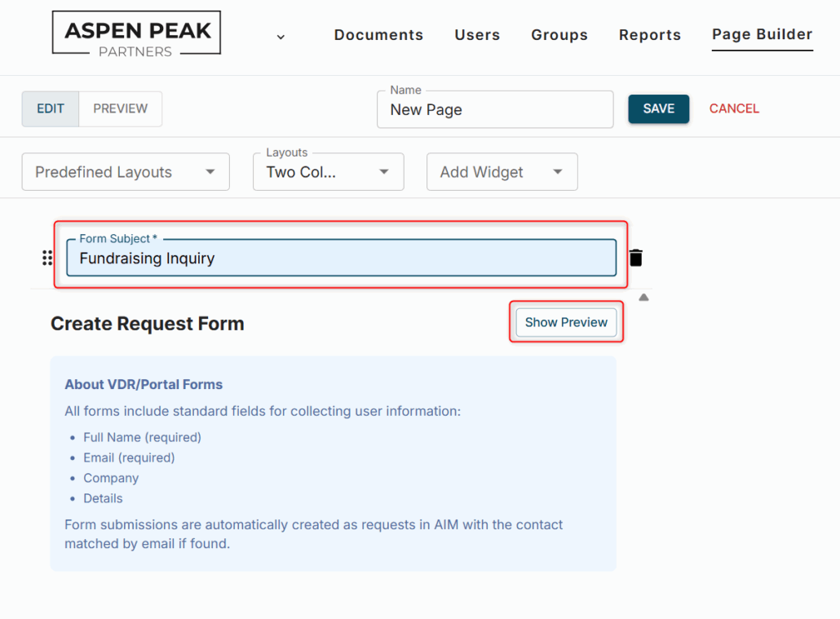Click the trash delete icon beside Form Subject
Image resolution: width=840 pixels, height=619 pixels.
(636, 258)
